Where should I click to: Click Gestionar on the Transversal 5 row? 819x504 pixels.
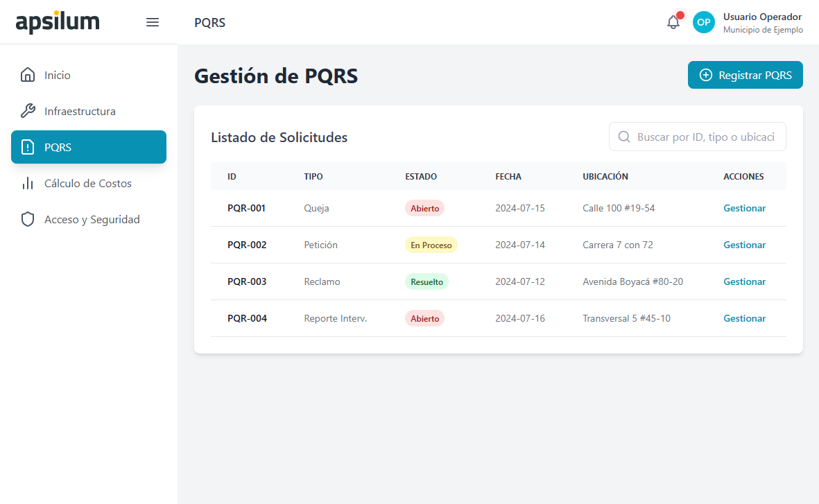[744, 318]
